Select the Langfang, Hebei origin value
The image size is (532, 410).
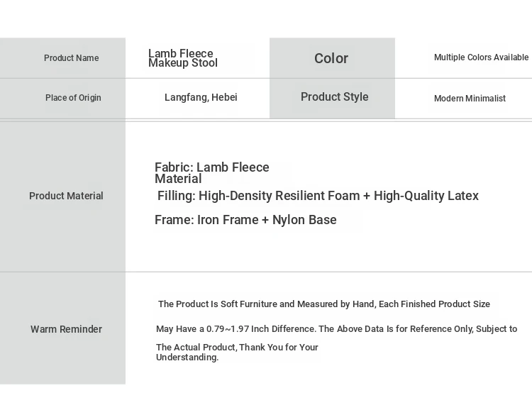tap(201, 98)
